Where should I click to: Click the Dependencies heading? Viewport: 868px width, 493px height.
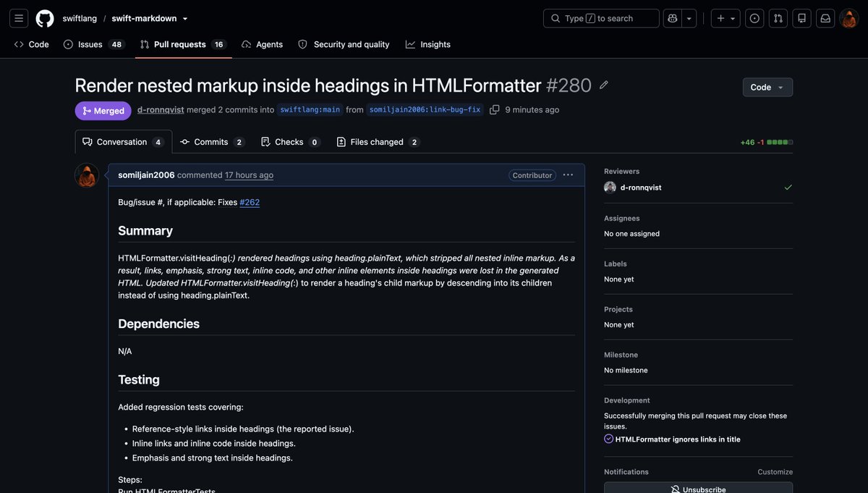coord(159,324)
